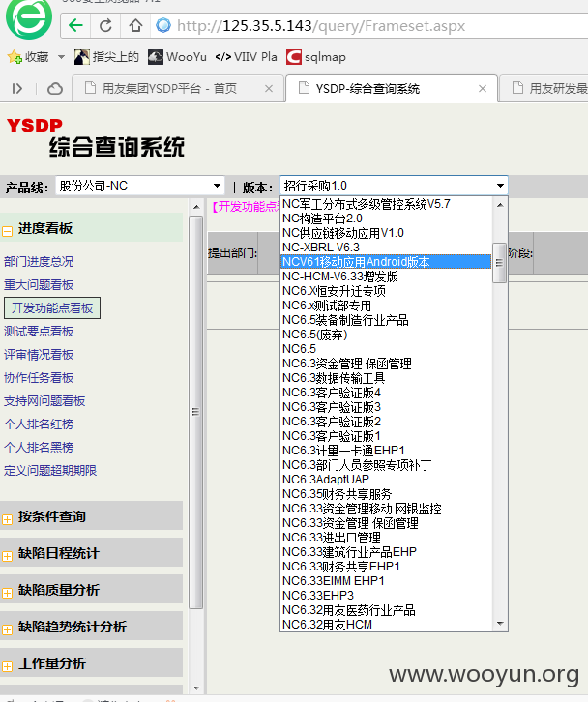Go to browser home page icon
Viewport: 588px width, 702px height.
(135, 25)
